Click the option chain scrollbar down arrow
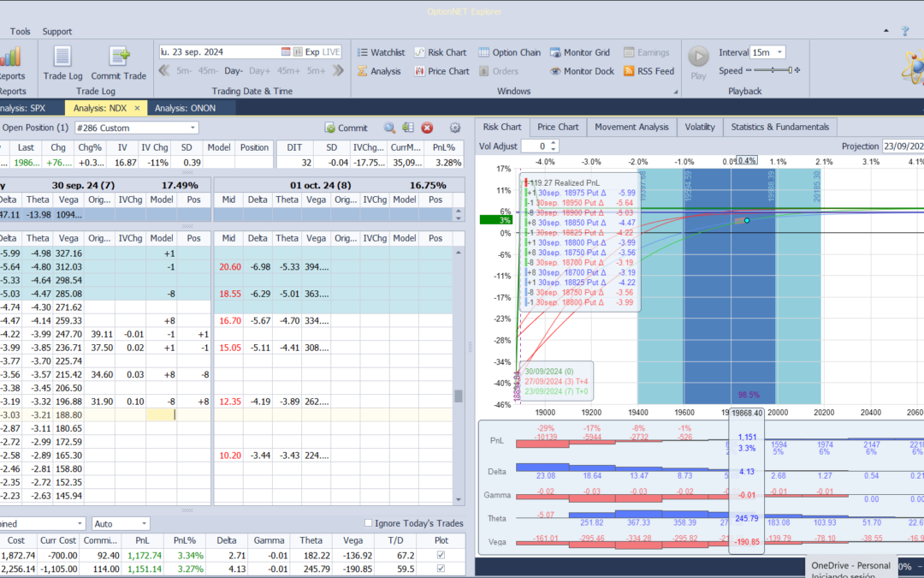 pos(459,499)
